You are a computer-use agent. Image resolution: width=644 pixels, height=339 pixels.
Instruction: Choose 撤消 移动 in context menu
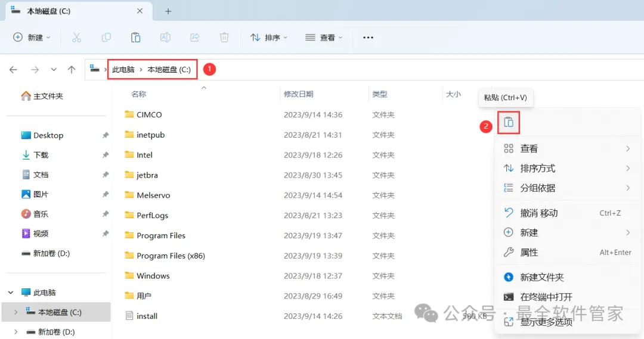(x=567, y=213)
